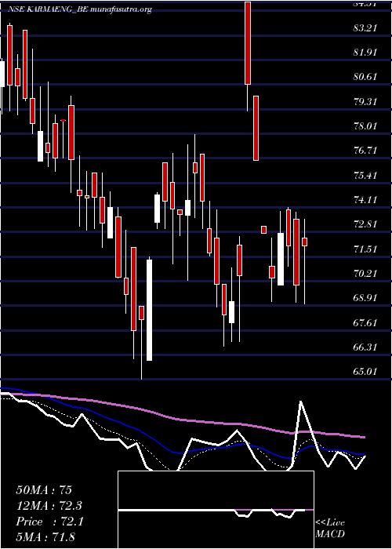Click the 78.01 price axis label
The image size is (392, 549).
click(x=365, y=126)
